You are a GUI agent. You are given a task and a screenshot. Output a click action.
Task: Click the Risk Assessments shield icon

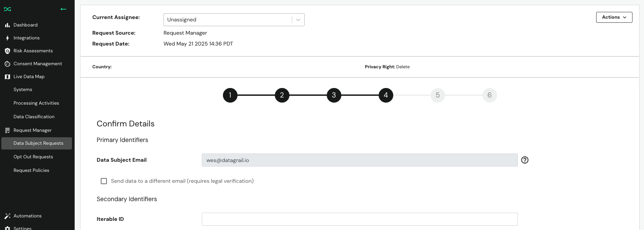point(7,51)
